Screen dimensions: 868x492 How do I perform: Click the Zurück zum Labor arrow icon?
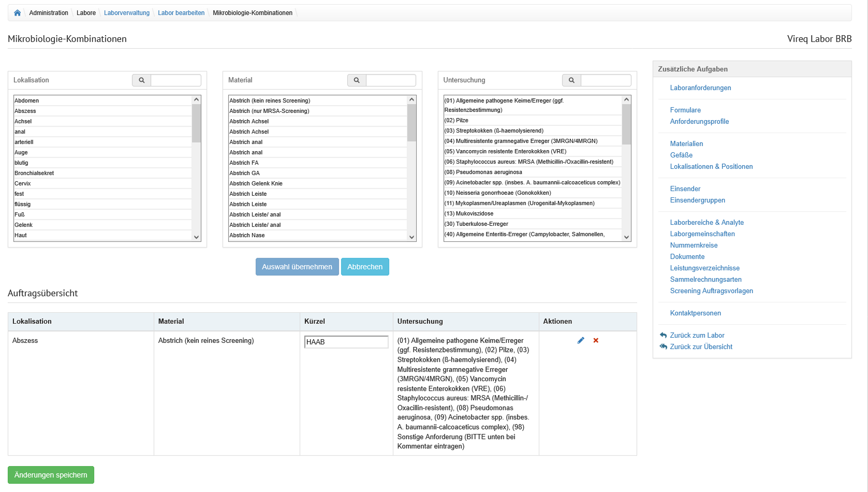tap(664, 335)
